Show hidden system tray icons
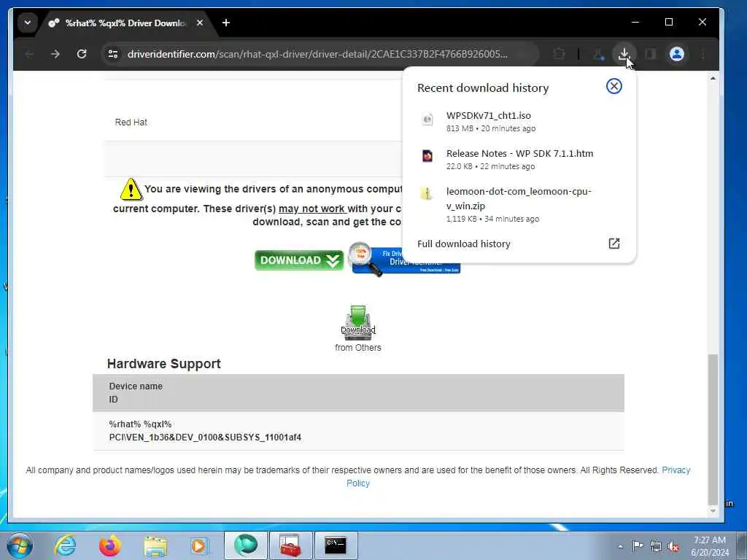 point(620,546)
